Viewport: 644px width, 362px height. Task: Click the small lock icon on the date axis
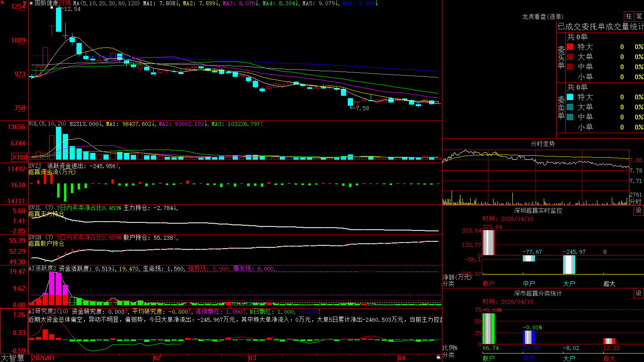438,357
